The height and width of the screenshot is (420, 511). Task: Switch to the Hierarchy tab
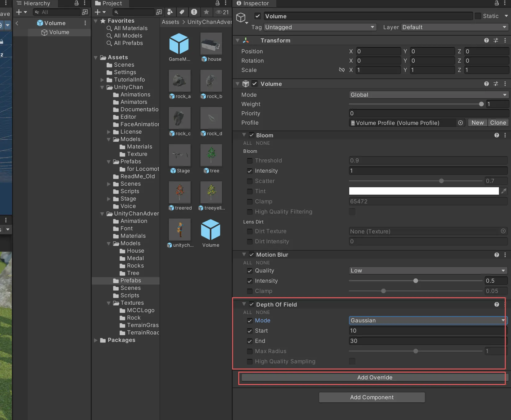33,3
